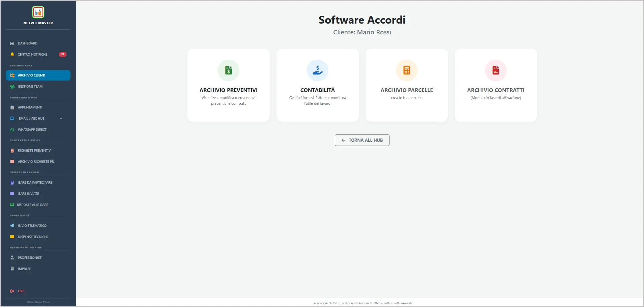
Task: Click the Gestione Team label
Action: (30, 87)
